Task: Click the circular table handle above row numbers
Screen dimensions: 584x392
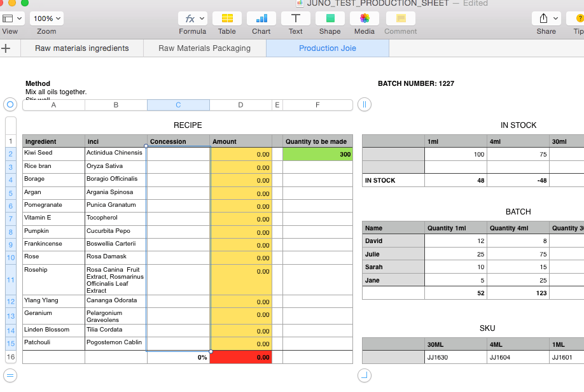Action: tap(9, 104)
